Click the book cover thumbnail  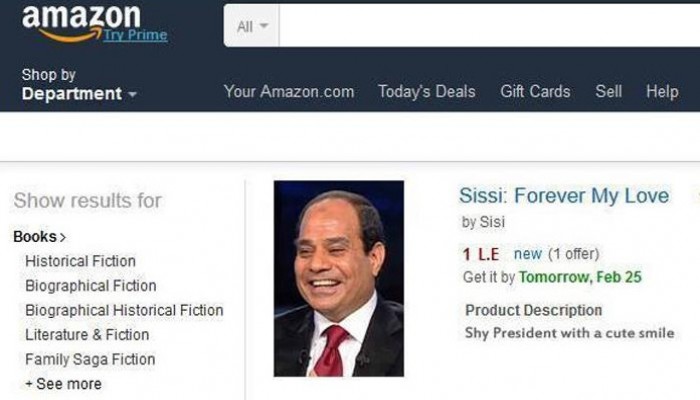pos(338,278)
